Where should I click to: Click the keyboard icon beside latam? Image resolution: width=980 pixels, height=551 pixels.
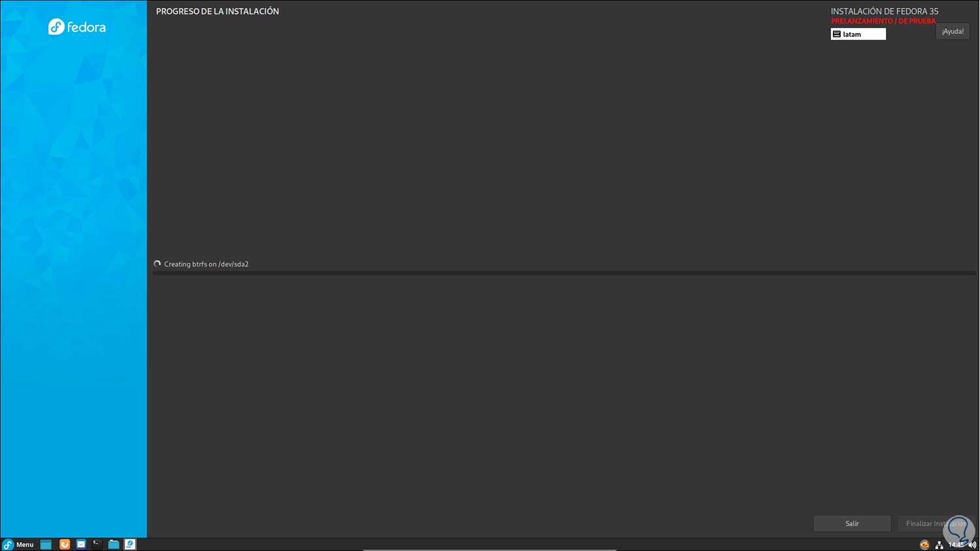pos(837,34)
